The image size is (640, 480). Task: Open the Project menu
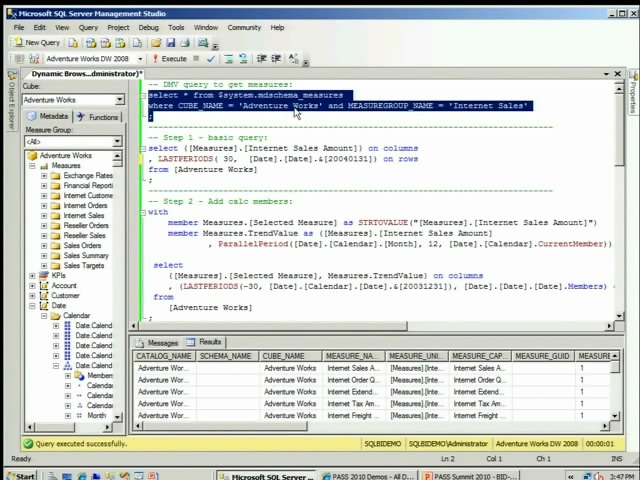pos(118,27)
